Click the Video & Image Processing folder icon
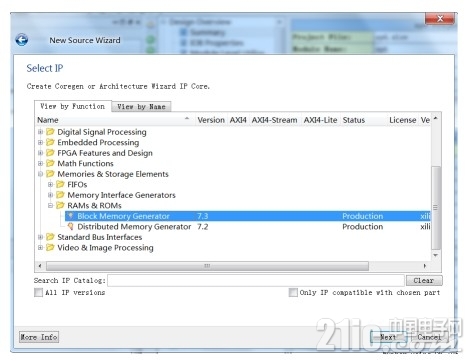This screenshot has width=470, height=361. coord(50,248)
